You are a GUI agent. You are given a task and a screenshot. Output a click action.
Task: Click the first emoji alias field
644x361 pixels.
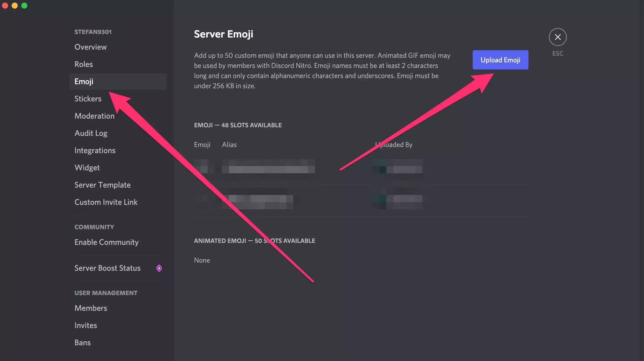[268, 167]
